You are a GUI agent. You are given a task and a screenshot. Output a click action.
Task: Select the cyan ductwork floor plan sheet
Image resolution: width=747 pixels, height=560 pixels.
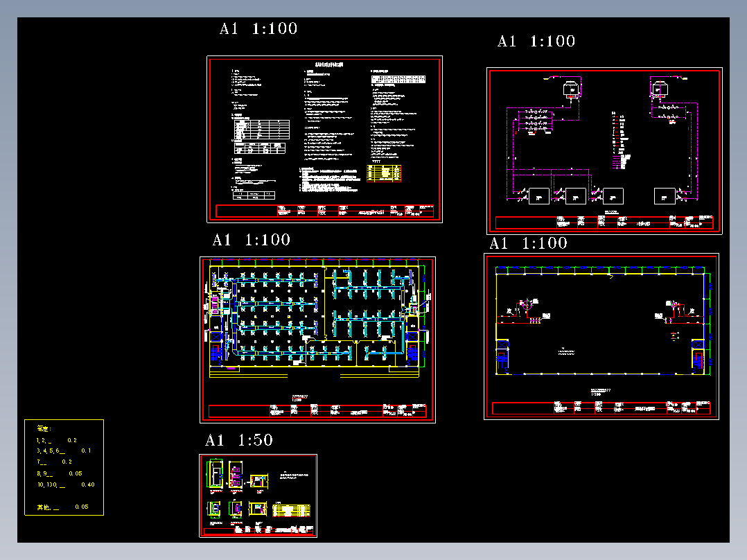[317, 340]
